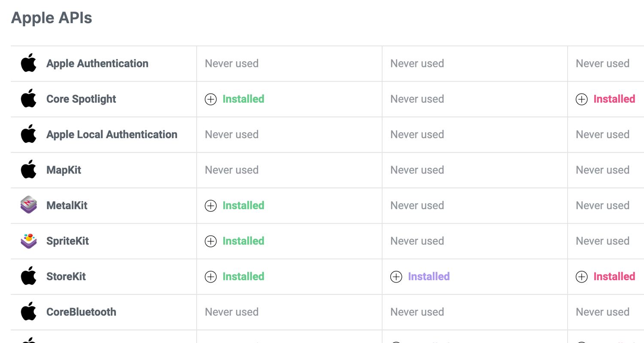
Task: Click last-column Never used for MapKit
Action: pos(603,170)
